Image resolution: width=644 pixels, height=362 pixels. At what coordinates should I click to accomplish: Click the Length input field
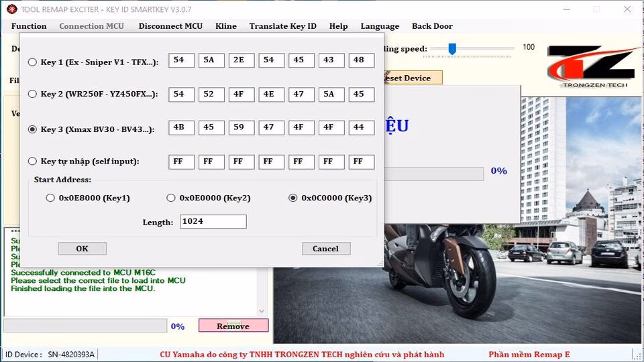point(213,222)
